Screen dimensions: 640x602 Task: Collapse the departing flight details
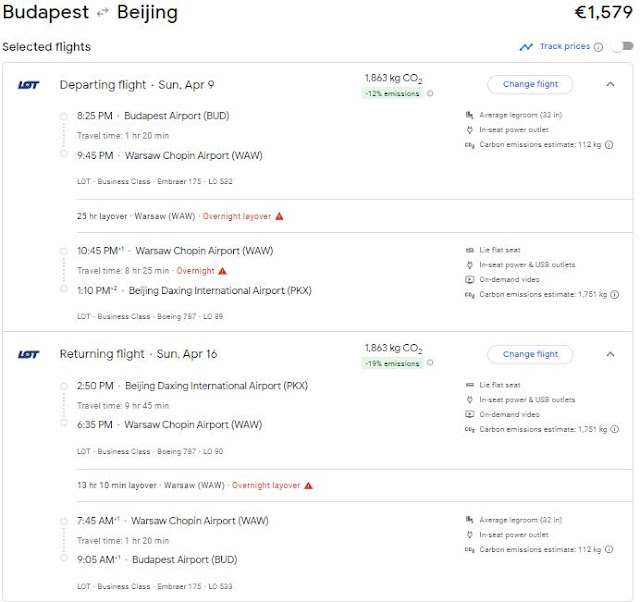[x=610, y=84]
